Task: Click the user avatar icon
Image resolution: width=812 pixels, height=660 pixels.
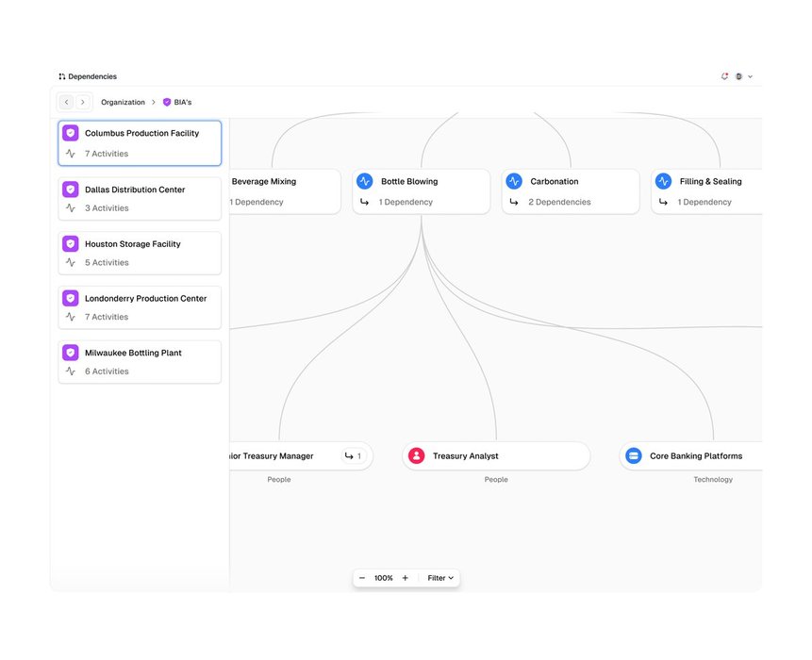Action: tap(738, 76)
